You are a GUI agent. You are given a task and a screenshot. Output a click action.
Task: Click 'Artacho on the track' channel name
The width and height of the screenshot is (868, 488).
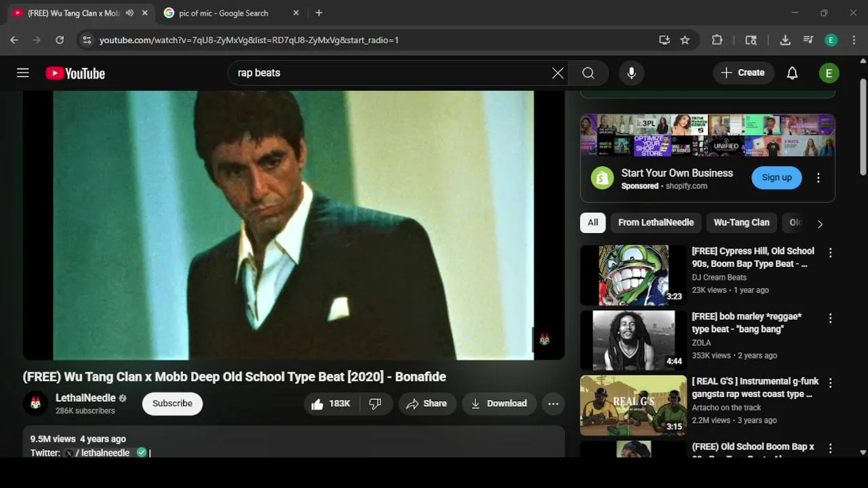pyautogui.click(x=726, y=407)
